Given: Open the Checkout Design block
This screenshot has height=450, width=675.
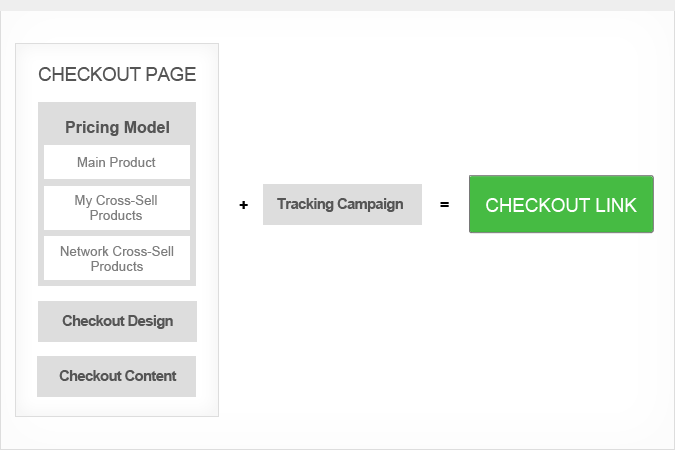Looking at the screenshot, I should 117,321.
